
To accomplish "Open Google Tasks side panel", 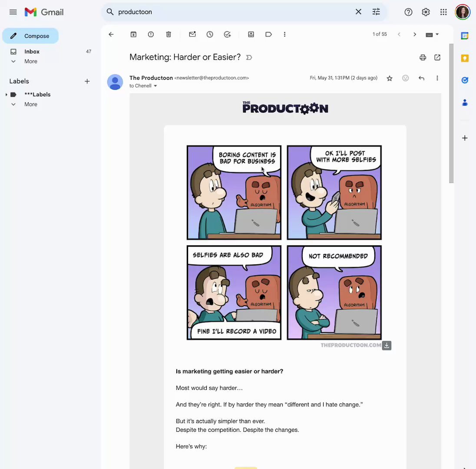I will pyautogui.click(x=464, y=80).
